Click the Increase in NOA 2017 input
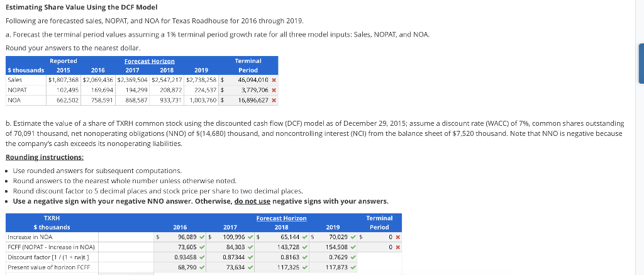644x275 pixels. coord(230,237)
